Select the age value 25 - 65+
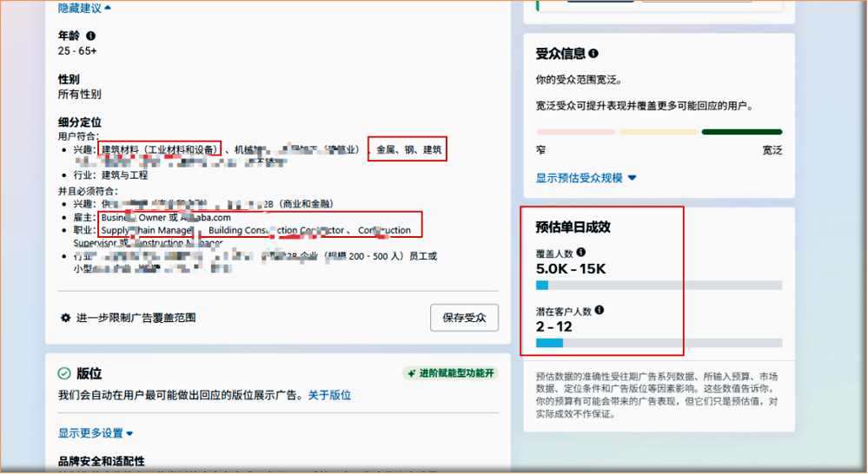 coord(77,51)
